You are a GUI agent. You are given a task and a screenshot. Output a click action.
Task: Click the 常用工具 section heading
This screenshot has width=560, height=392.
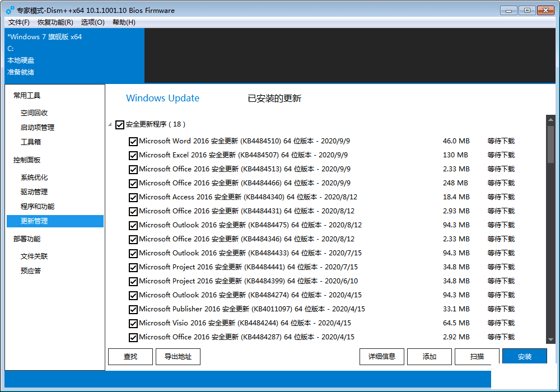pyautogui.click(x=27, y=95)
